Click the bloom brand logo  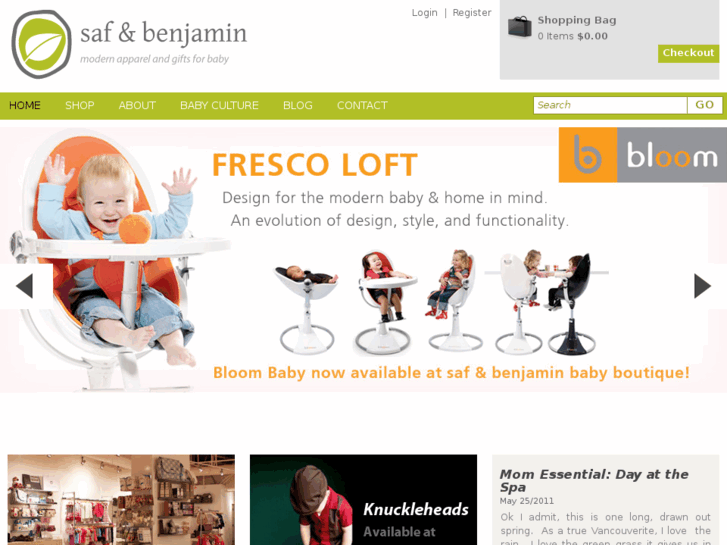[643, 155]
